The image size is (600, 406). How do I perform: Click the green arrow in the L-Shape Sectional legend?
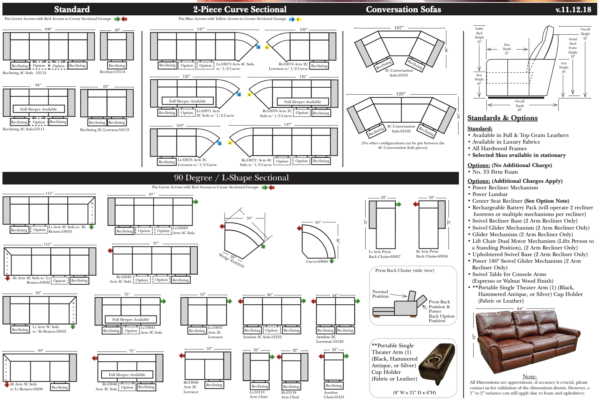(264, 188)
